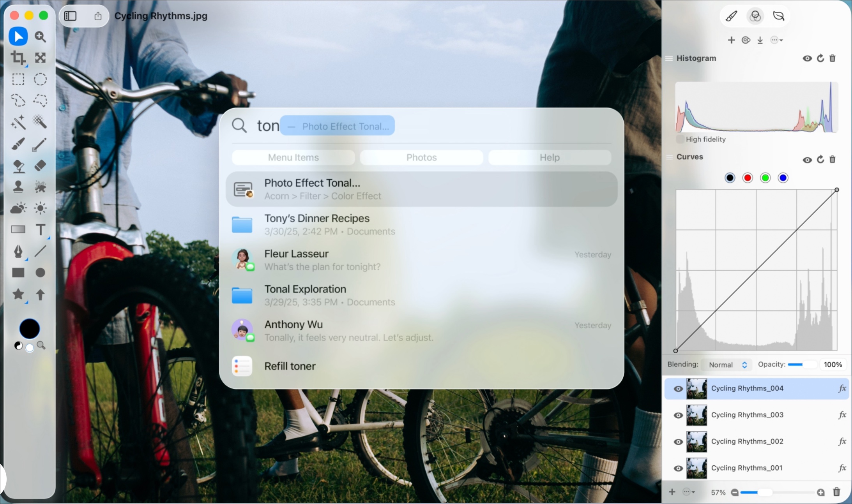The height and width of the screenshot is (504, 852).
Task: Select the Star shape tool
Action: (x=18, y=295)
